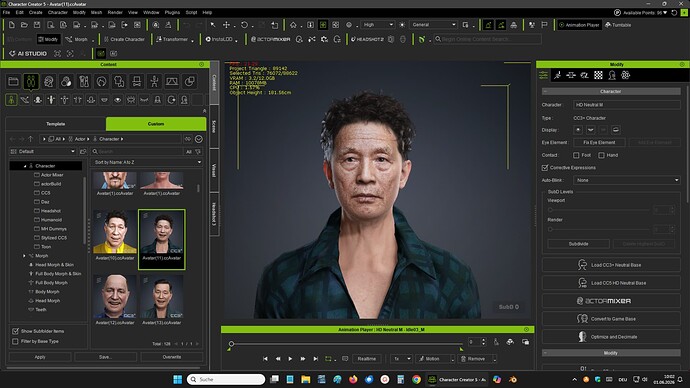The width and height of the screenshot is (690, 388).
Task: Click the Motion Pose tab icon in Modify
Action: pyautogui.click(x=558, y=75)
